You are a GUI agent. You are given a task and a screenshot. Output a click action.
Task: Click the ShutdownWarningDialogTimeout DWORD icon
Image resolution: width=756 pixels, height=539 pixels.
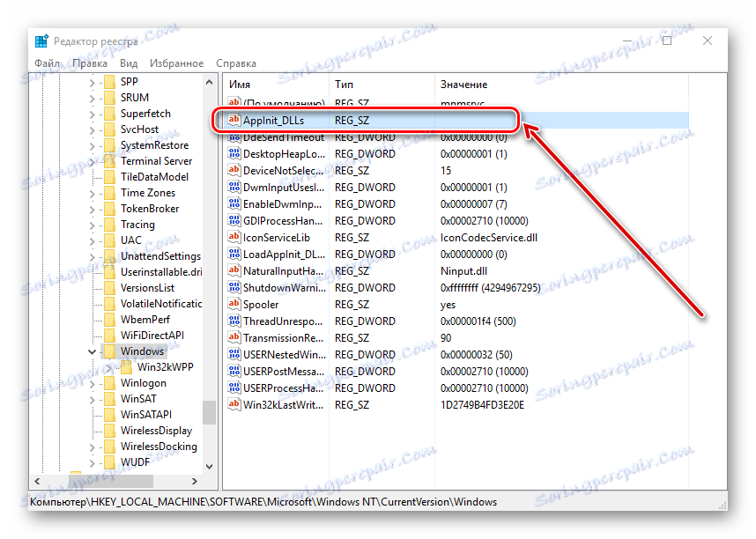tap(233, 288)
